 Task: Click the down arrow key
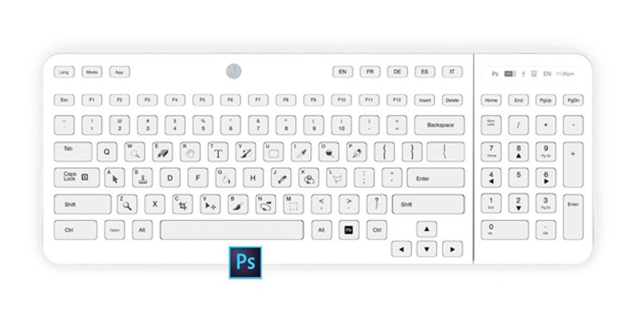pos(426,249)
